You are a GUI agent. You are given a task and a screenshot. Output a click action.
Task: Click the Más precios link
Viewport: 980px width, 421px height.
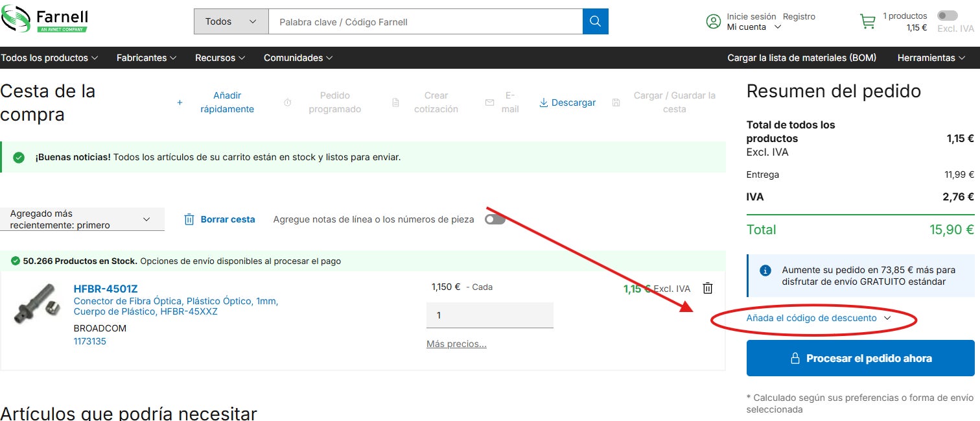[x=456, y=344]
